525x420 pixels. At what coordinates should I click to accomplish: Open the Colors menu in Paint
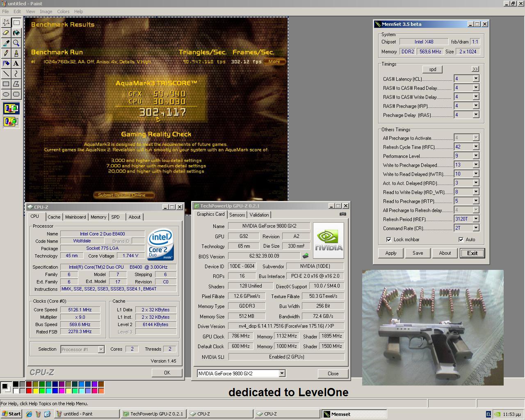coord(63,11)
